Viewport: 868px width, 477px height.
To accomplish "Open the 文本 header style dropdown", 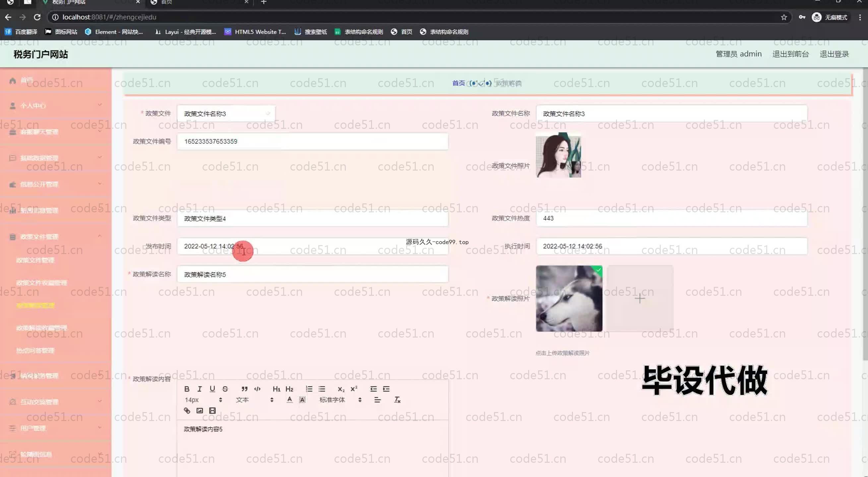I will pos(254,399).
